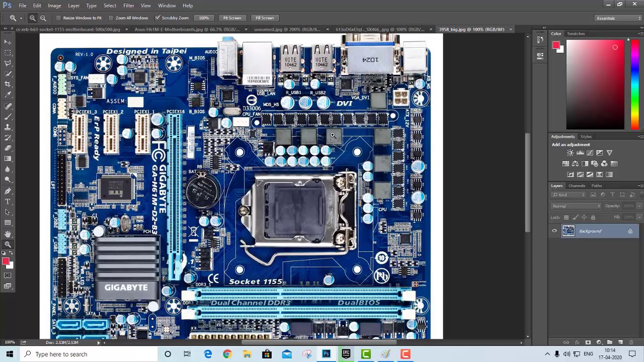Screen dimensions: 644x362
Task: Select the Lasso tool
Action: (8, 63)
